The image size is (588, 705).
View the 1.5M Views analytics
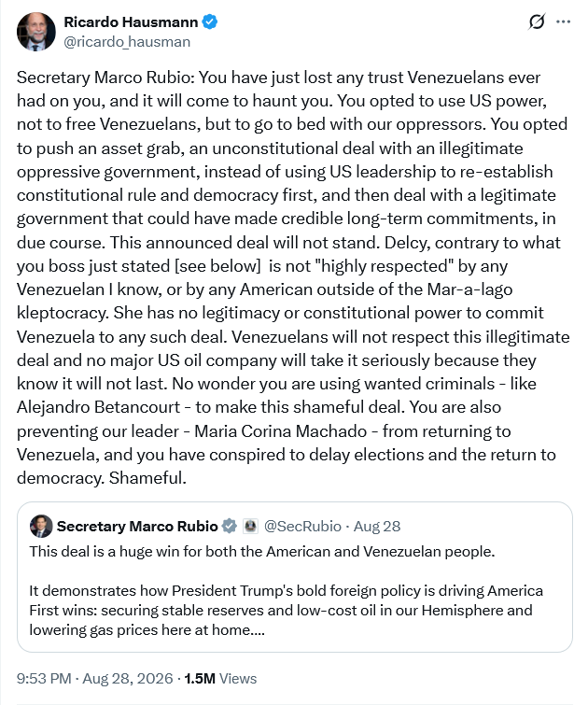tap(220, 678)
